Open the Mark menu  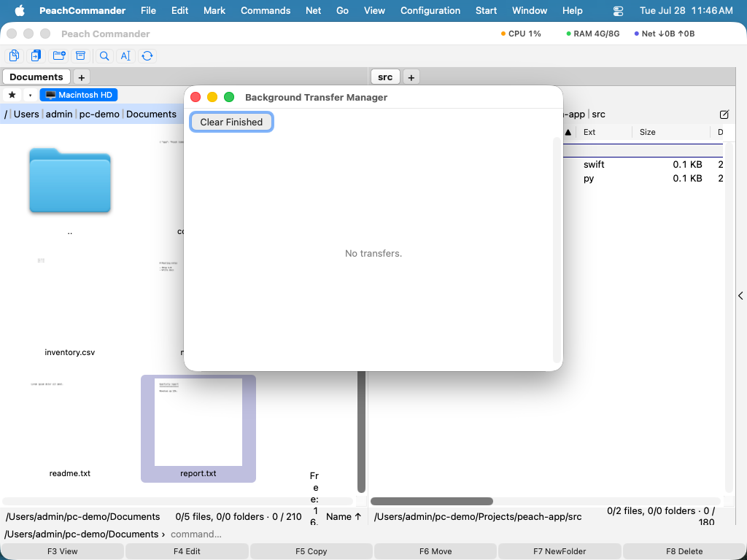(214, 10)
